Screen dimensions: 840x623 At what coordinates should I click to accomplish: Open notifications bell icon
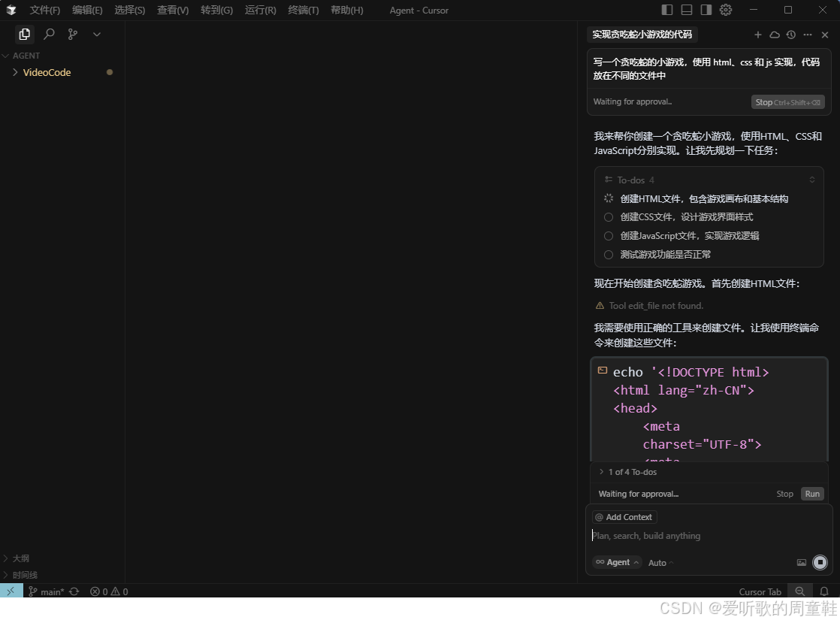tap(824, 591)
